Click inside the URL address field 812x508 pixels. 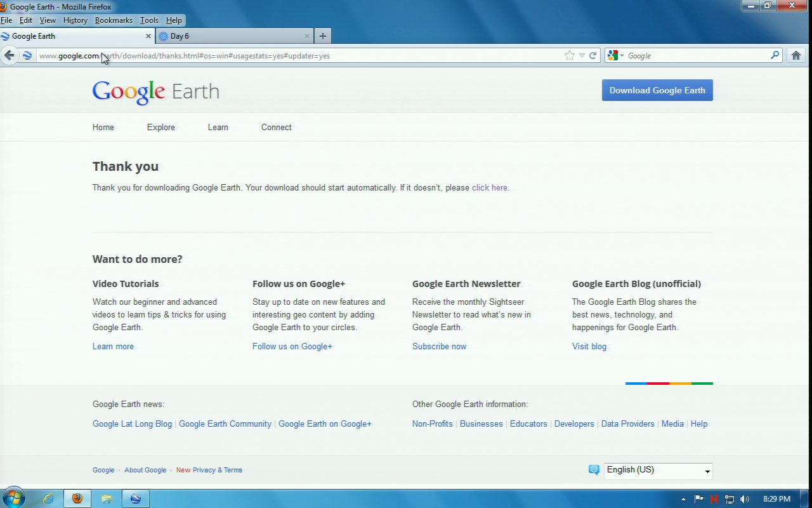[381, 56]
